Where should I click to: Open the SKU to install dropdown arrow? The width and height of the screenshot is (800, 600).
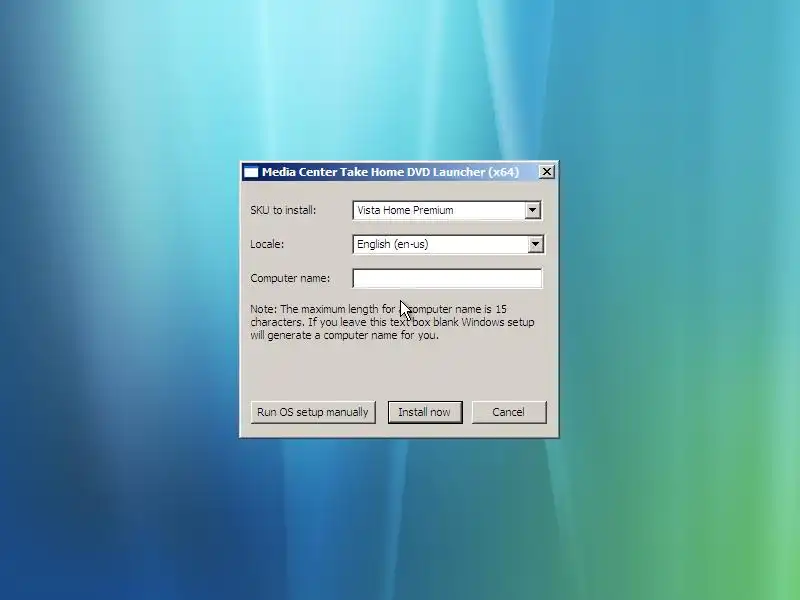coord(532,210)
